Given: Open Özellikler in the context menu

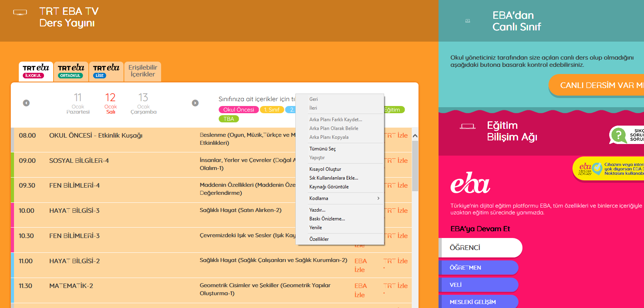Looking at the screenshot, I should [340, 239].
